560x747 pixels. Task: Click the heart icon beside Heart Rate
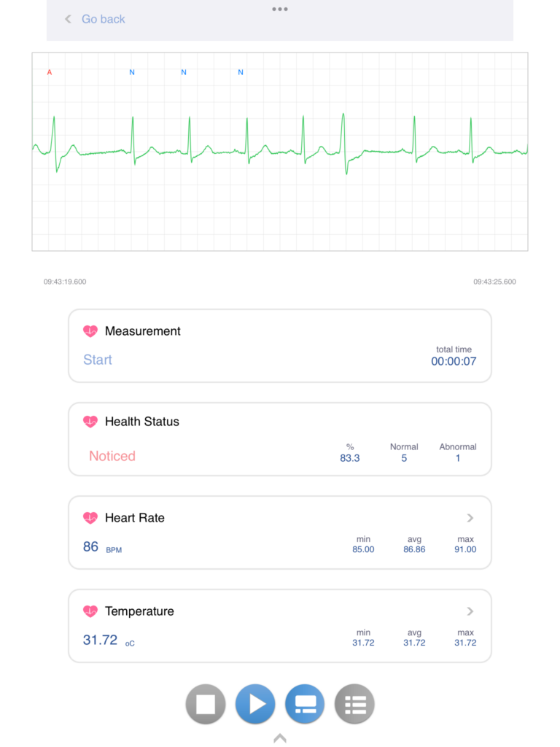coord(90,518)
